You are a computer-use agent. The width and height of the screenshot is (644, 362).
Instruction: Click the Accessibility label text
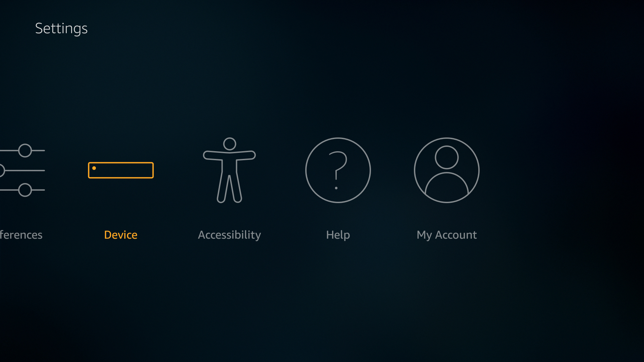(x=229, y=235)
